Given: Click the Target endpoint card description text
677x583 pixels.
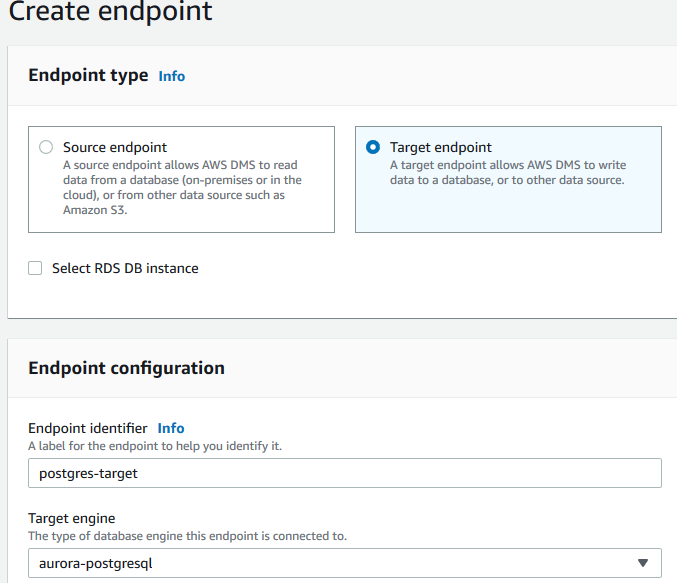Looking at the screenshot, I should [x=507, y=172].
